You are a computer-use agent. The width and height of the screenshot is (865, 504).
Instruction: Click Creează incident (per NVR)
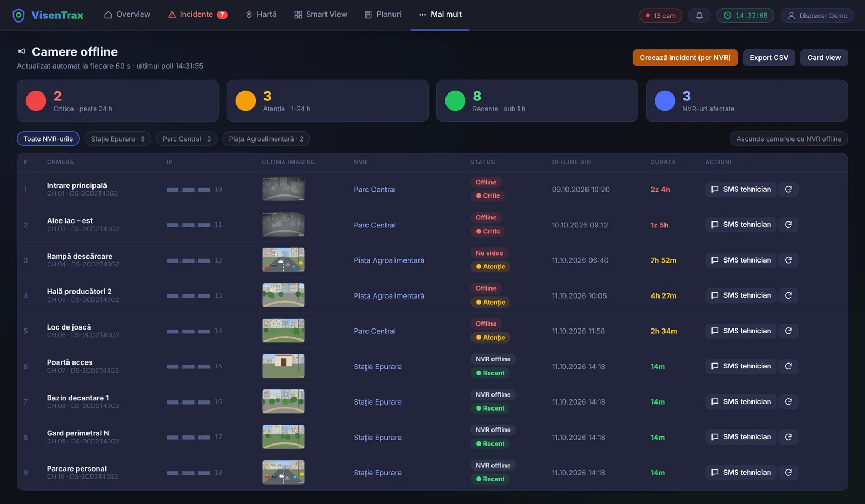click(x=685, y=58)
